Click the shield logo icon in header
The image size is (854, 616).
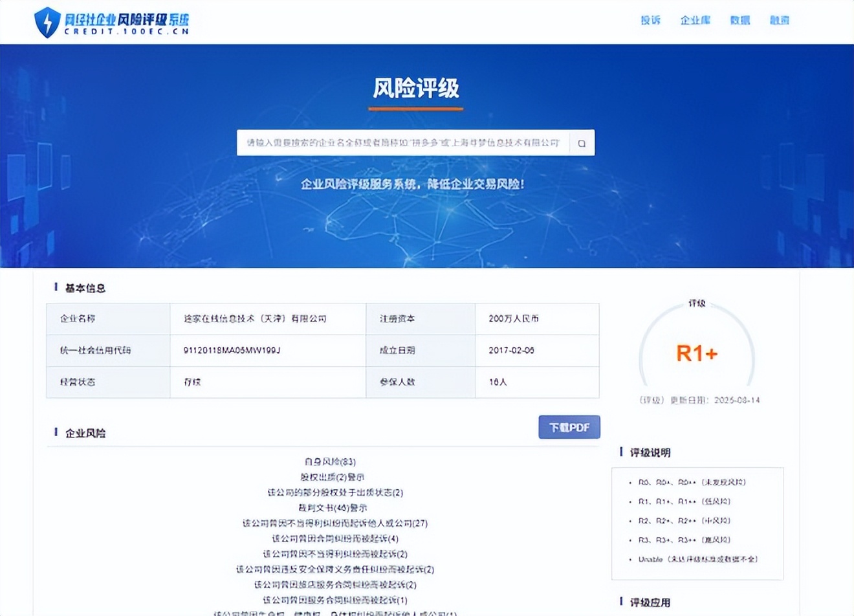click(x=47, y=23)
